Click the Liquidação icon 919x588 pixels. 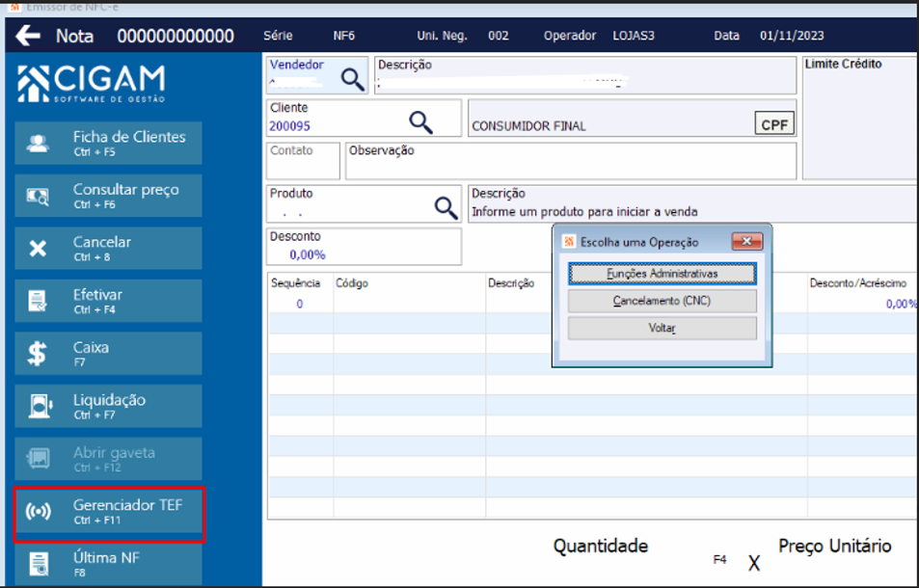pyautogui.click(x=40, y=406)
